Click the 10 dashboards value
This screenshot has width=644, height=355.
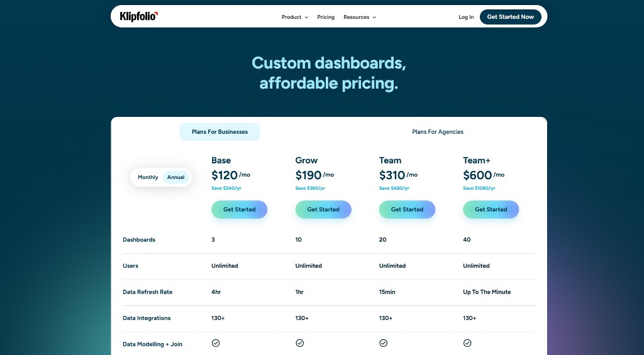pos(298,239)
